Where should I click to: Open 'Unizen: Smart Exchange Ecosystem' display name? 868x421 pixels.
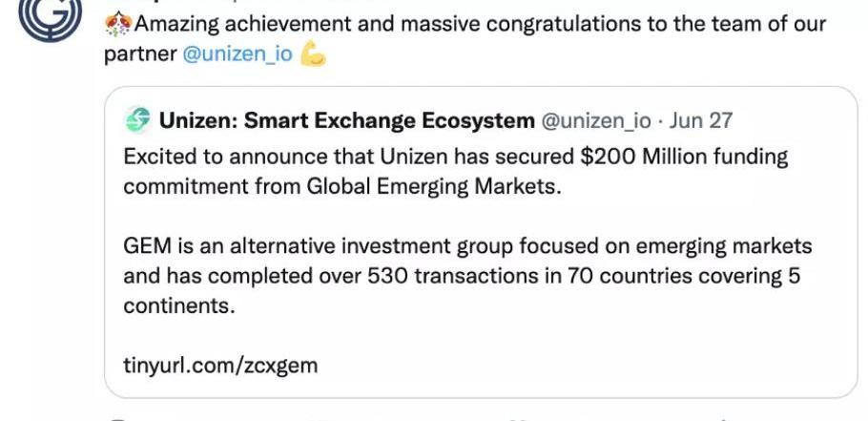[347, 120]
